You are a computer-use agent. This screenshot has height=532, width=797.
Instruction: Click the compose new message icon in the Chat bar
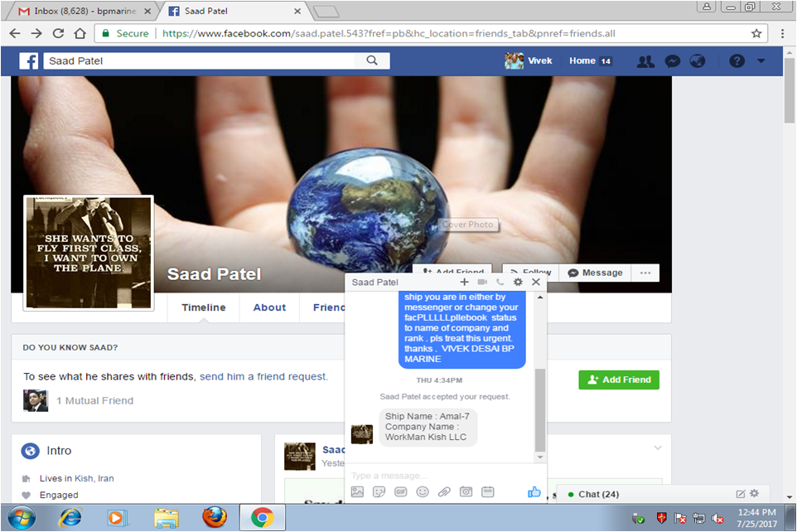(741, 494)
